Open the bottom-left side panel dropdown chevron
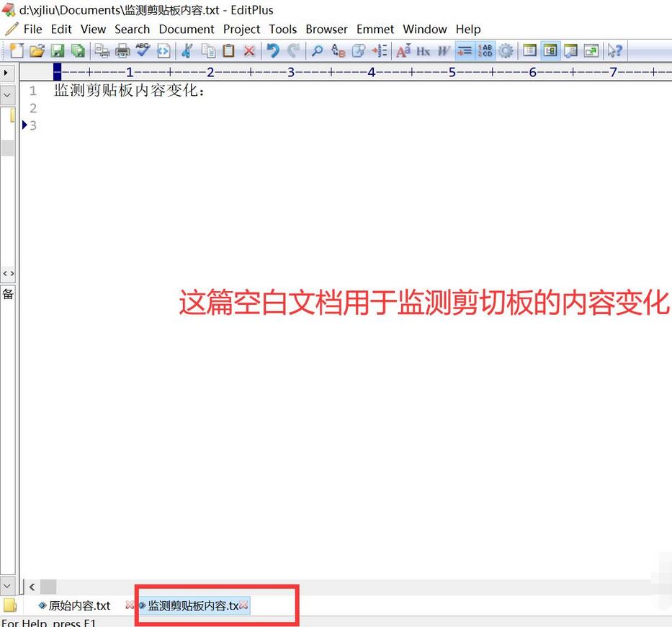The width and height of the screenshot is (672, 627). [7, 585]
